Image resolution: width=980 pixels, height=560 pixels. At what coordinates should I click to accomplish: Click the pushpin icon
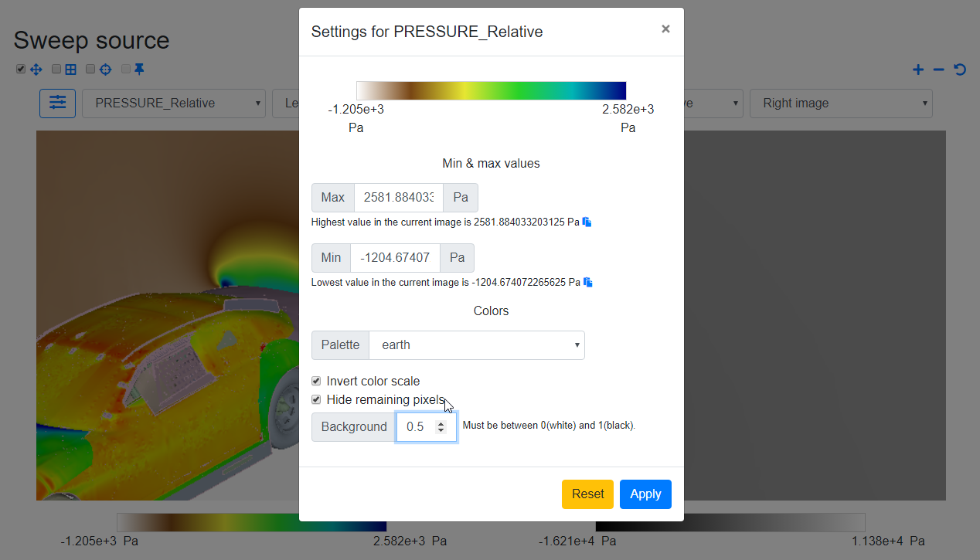click(x=139, y=70)
